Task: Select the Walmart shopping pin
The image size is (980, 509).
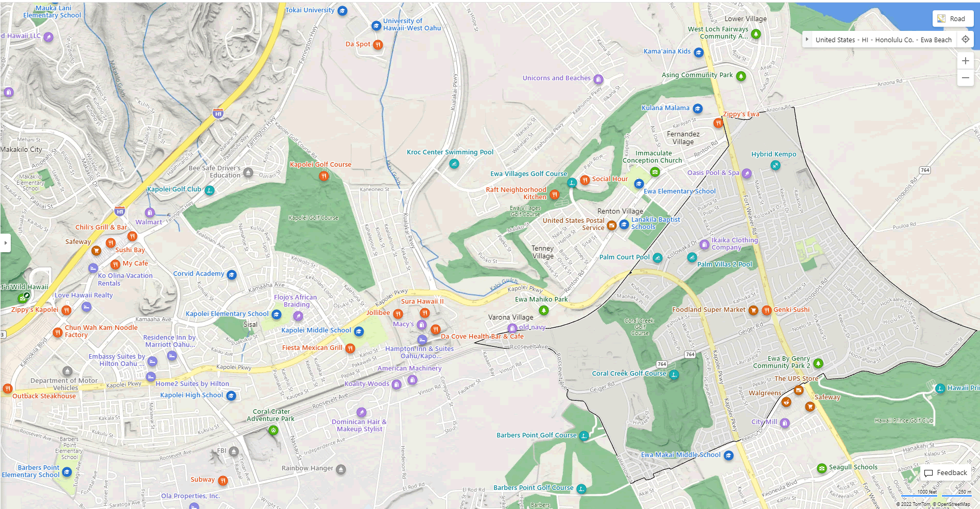Action: click(149, 212)
